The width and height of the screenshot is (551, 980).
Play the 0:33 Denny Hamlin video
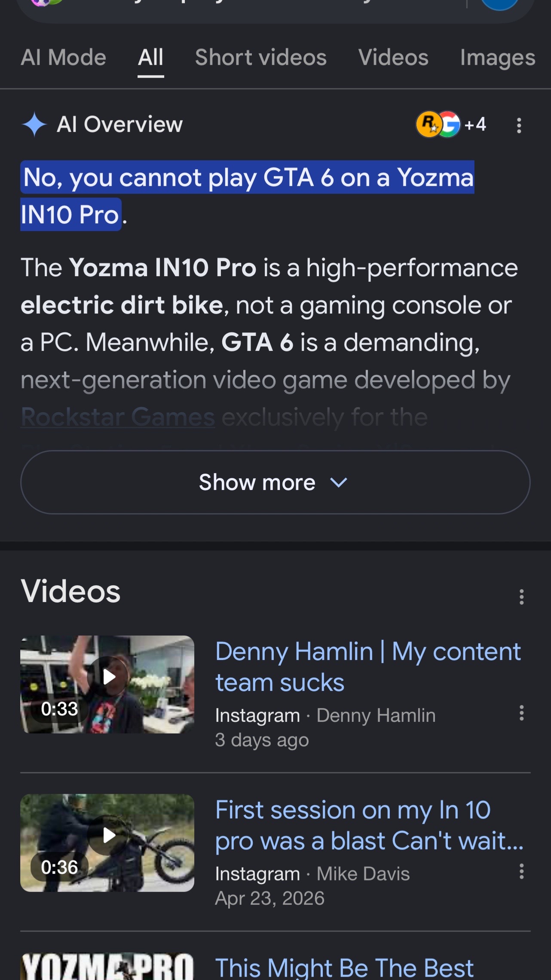point(107,685)
